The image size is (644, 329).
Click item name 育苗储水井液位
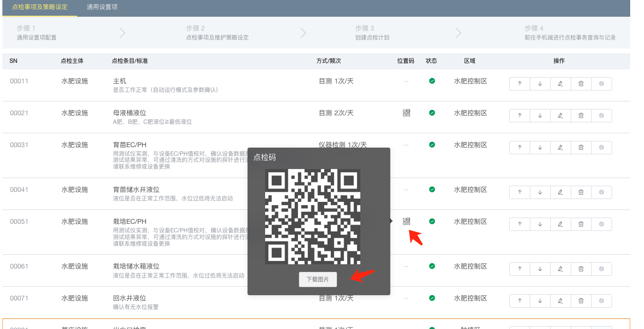[x=136, y=189]
